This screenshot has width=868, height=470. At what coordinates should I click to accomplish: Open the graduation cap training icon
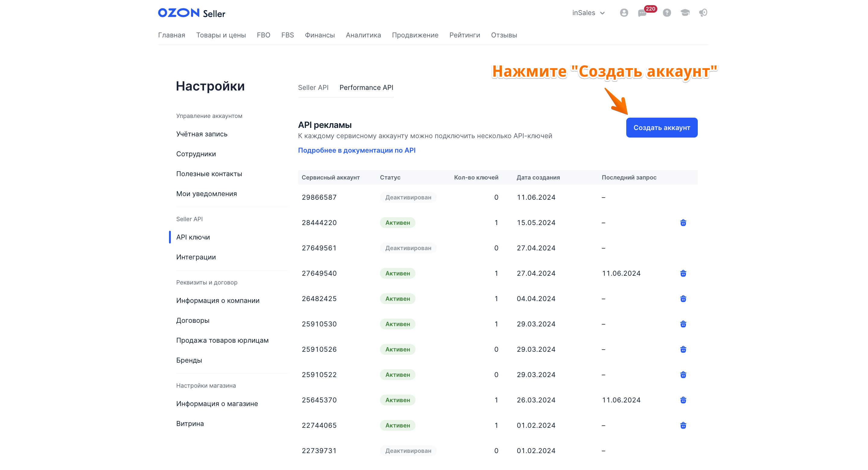pyautogui.click(x=685, y=13)
